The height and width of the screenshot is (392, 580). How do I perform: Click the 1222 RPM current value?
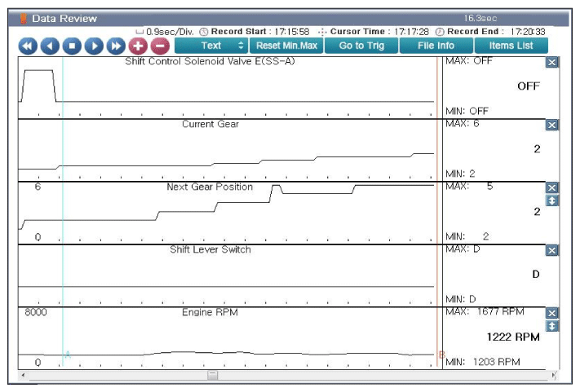point(513,337)
